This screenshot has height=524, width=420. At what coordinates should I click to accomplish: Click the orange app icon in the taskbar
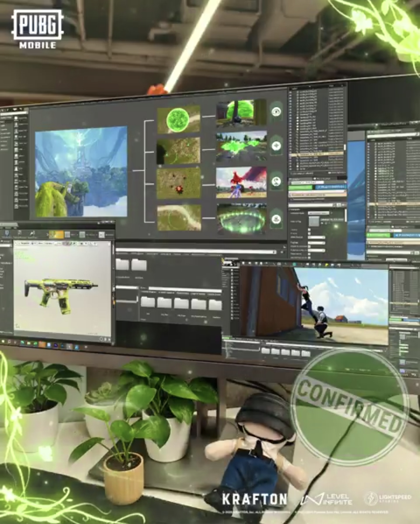tap(42, 344)
